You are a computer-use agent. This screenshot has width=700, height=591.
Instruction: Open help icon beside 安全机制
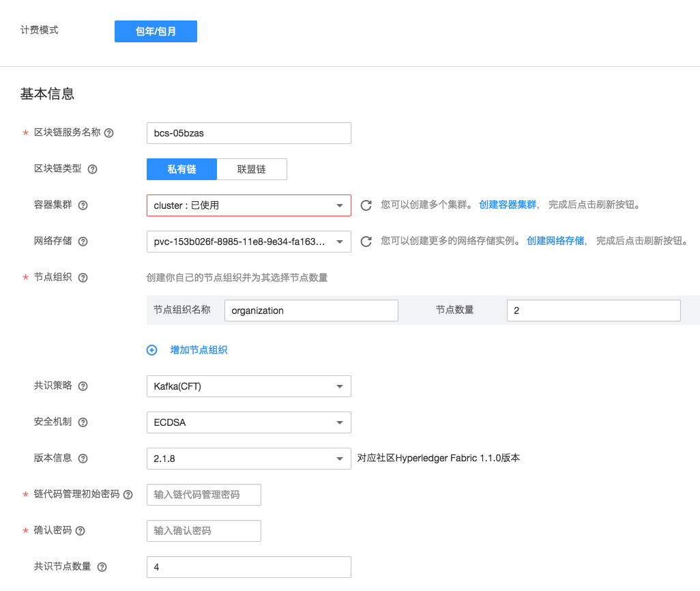click(x=83, y=422)
